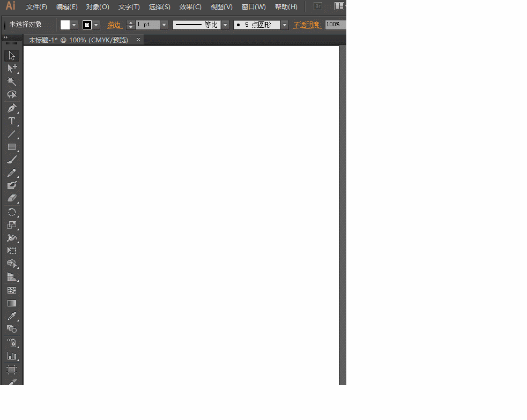Select the Type tool
527x420 pixels.
[12, 121]
